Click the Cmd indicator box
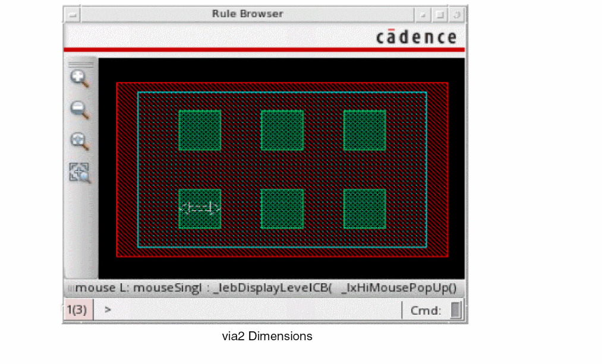The width and height of the screenshot is (602, 364). 455,310
